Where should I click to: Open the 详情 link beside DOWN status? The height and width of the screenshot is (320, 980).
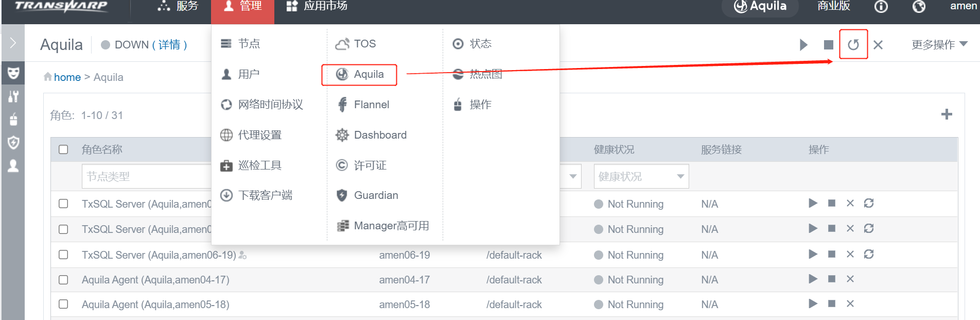pyautogui.click(x=169, y=45)
